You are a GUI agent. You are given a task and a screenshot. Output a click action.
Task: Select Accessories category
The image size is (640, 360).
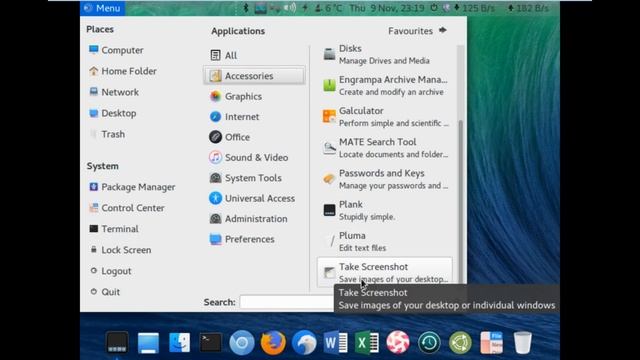254,76
